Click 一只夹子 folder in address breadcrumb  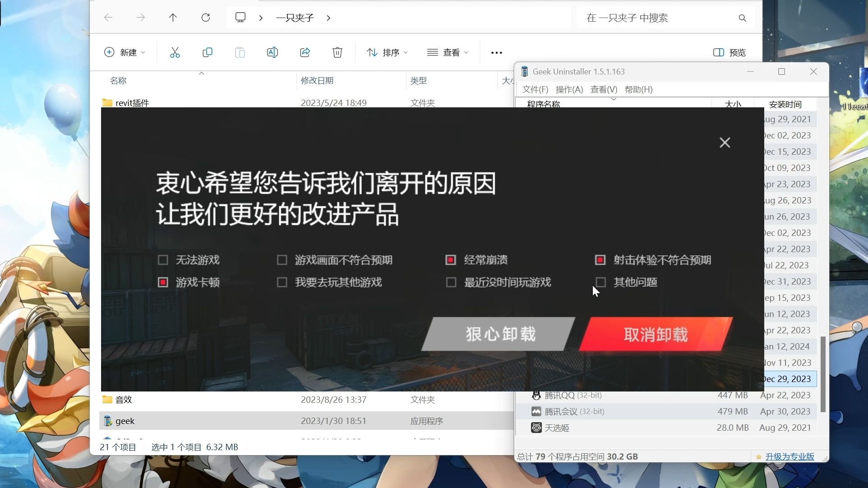click(295, 18)
